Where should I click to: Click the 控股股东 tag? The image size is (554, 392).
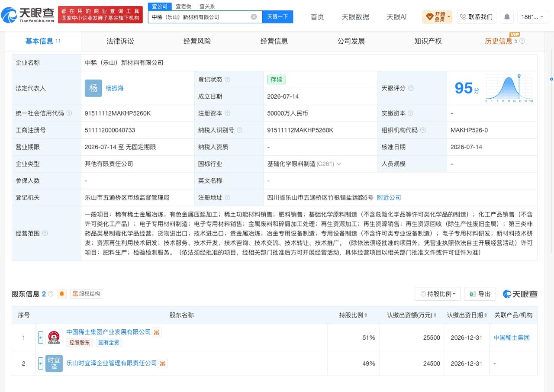(80, 343)
